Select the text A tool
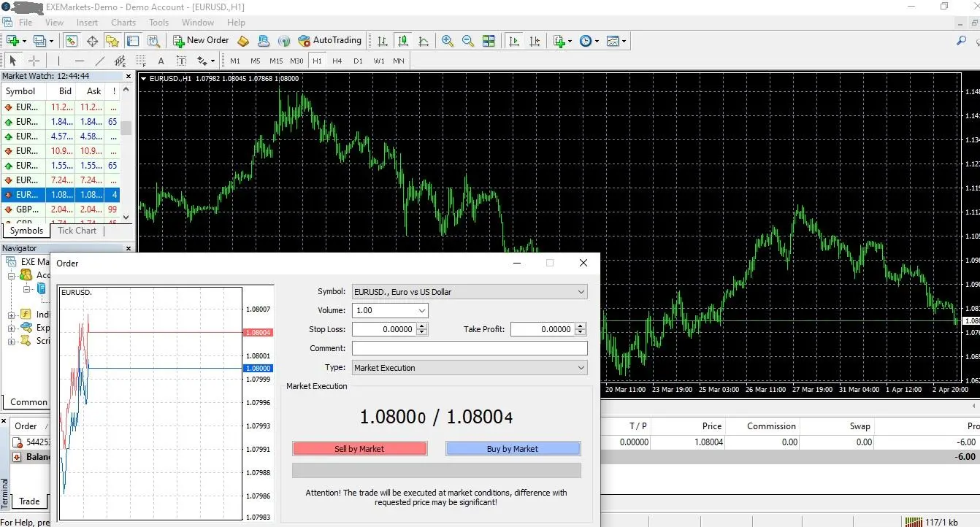This screenshot has height=527, width=980. (161, 61)
